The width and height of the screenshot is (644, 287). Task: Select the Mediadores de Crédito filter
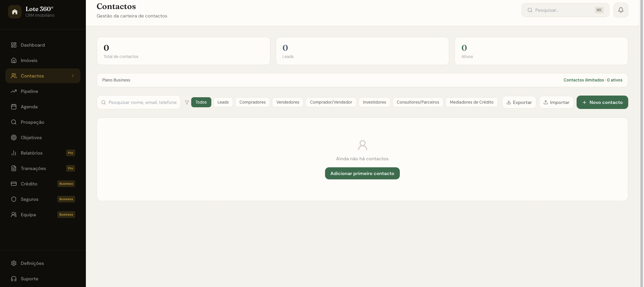[472, 102]
